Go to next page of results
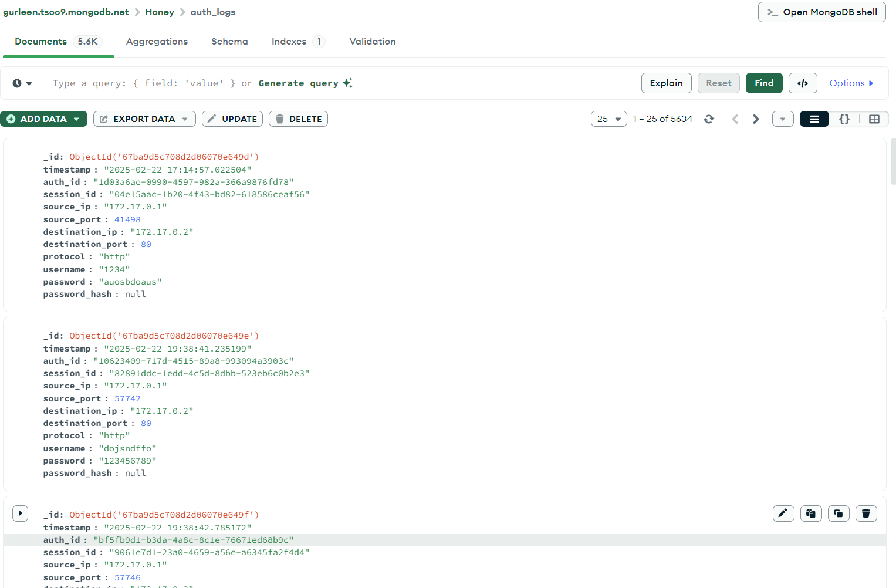The height and width of the screenshot is (588, 896). (x=756, y=119)
